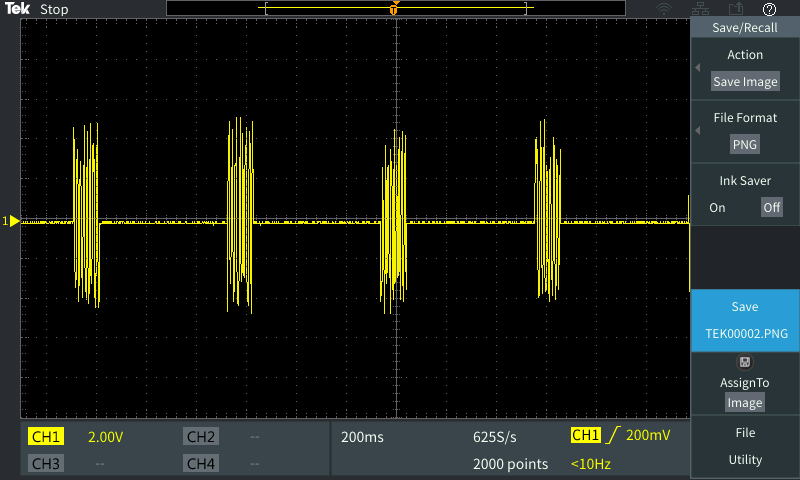Click the 2000 points record length
This screenshot has height=480, width=800.
coord(510,464)
